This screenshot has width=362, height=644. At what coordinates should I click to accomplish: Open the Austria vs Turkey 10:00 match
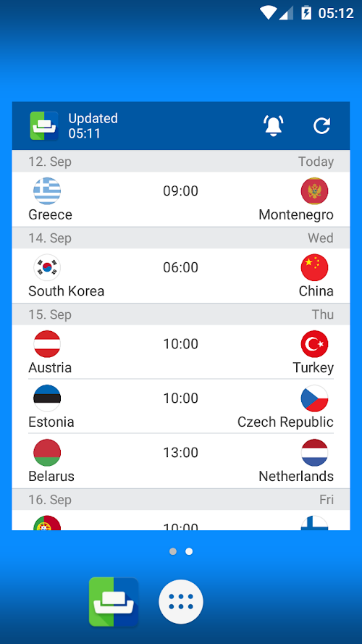pyautogui.click(x=181, y=352)
